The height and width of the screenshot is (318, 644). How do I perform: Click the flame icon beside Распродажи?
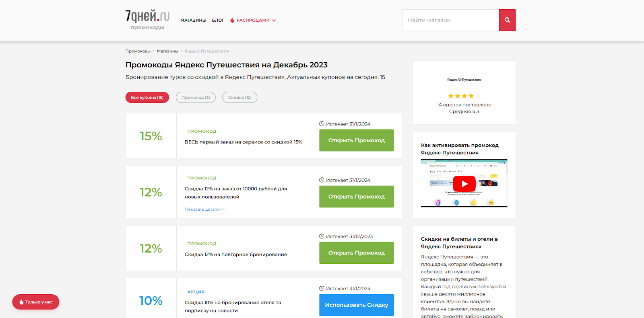[232, 20]
